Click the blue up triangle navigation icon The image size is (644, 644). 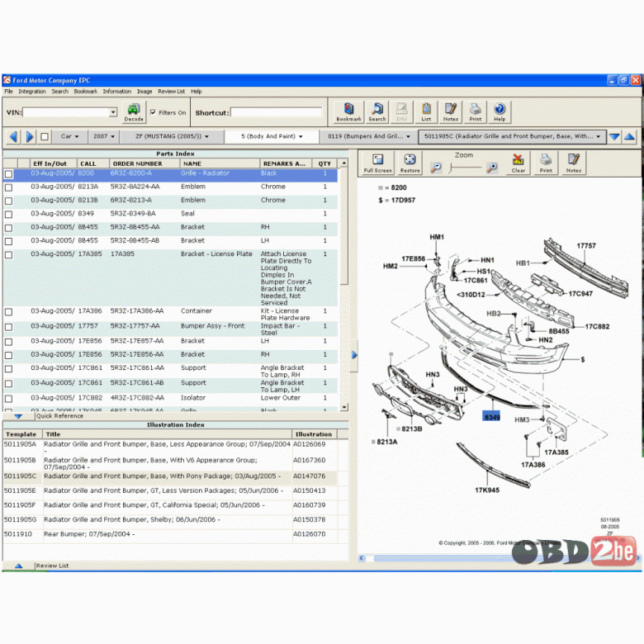629,137
